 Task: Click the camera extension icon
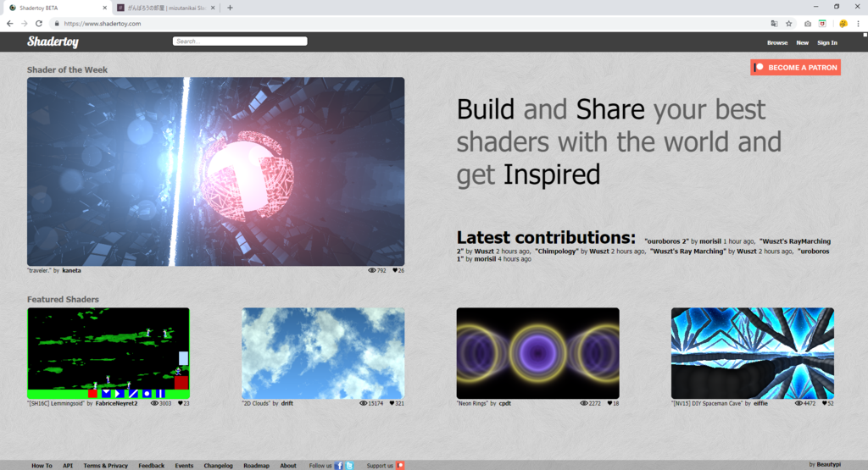[808, 24]
